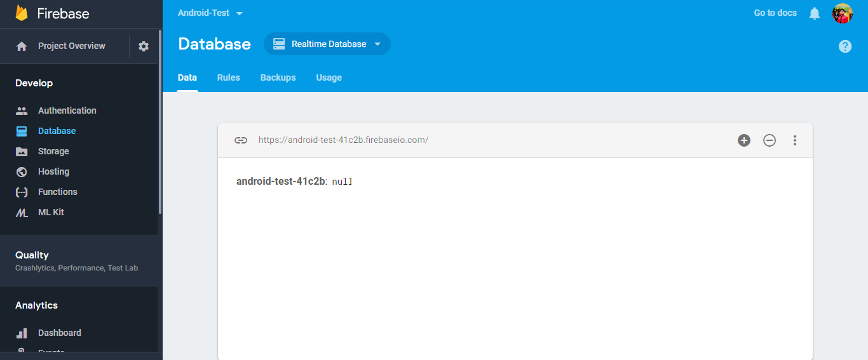This screenshot has width=868, height=360.
Task: Expand the Quality section
Action: [x=79, y=260]
